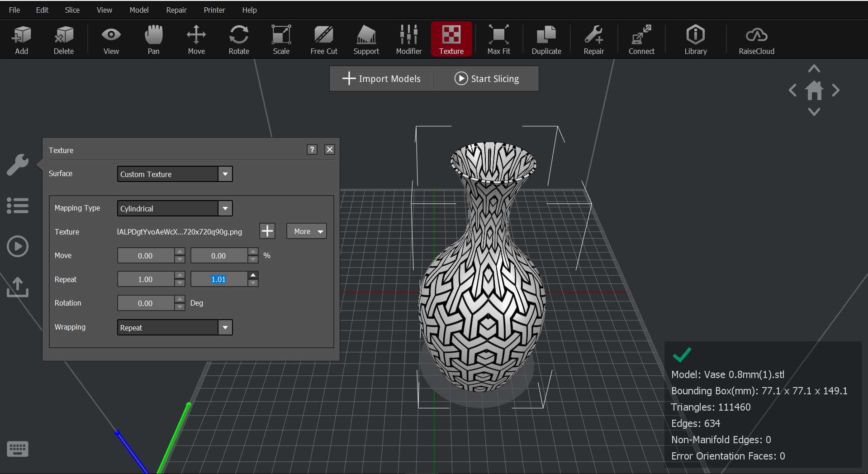Click Start Slicing

486,78
